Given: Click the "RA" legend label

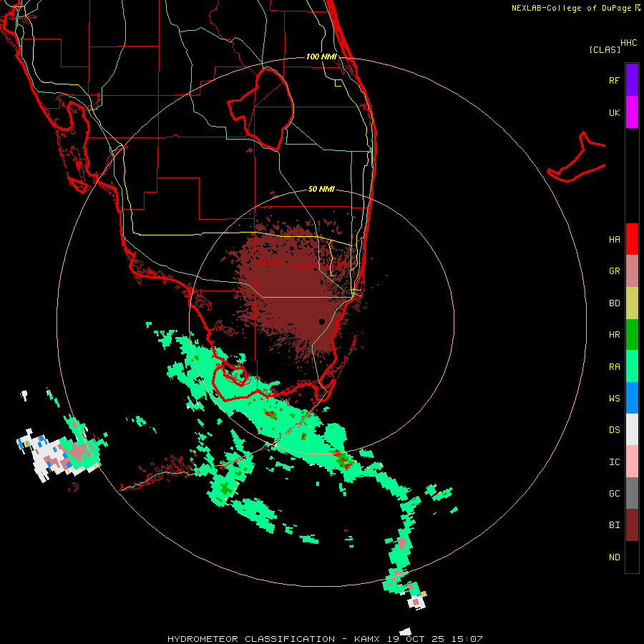Looking at the screenshot, I should point(614,367).
